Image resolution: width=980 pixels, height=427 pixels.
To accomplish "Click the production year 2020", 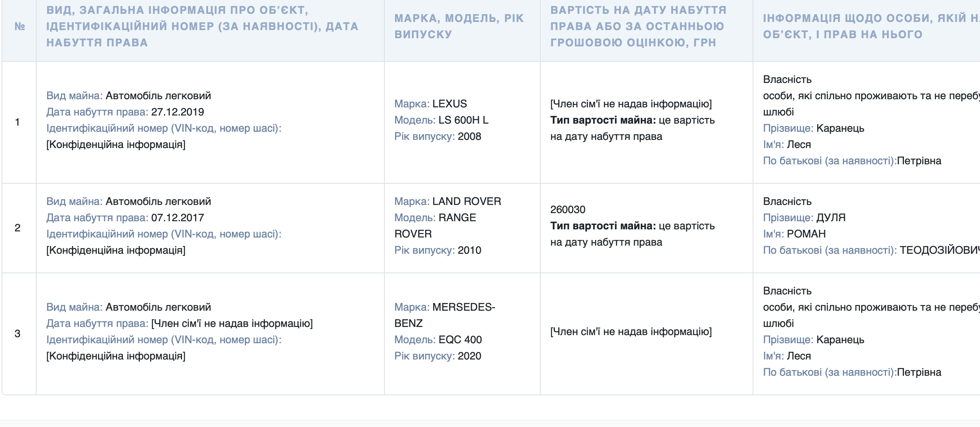I will (x=469, y=356).
